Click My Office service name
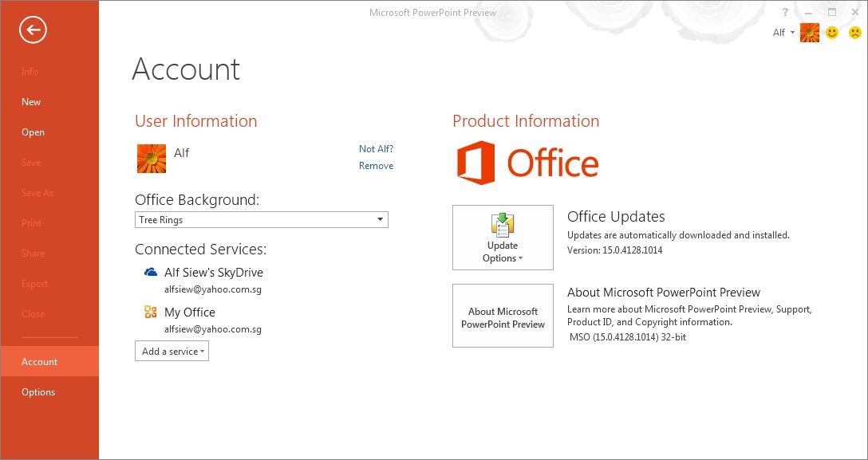Viewport: 868px width, 460px height. [x=190, y=313]
